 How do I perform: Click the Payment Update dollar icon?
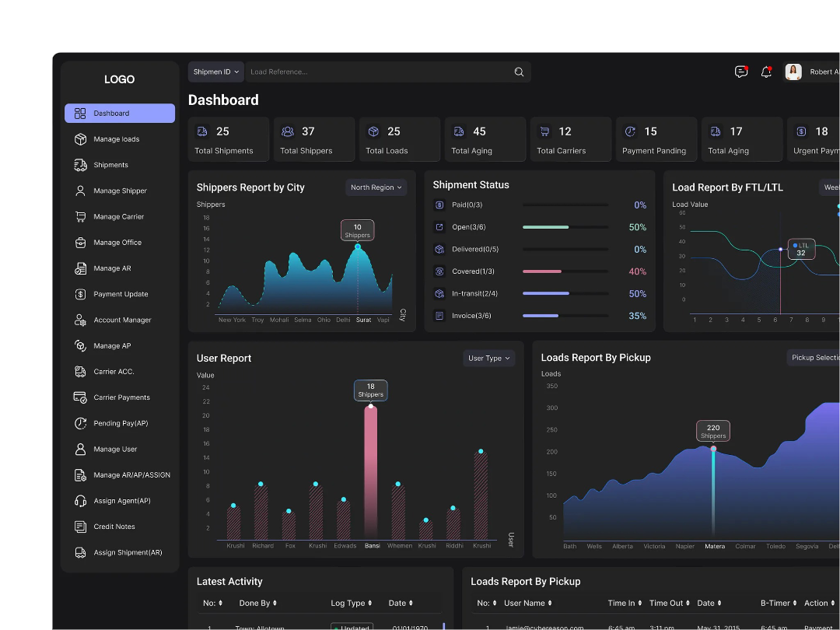click(x=80, y=294)
